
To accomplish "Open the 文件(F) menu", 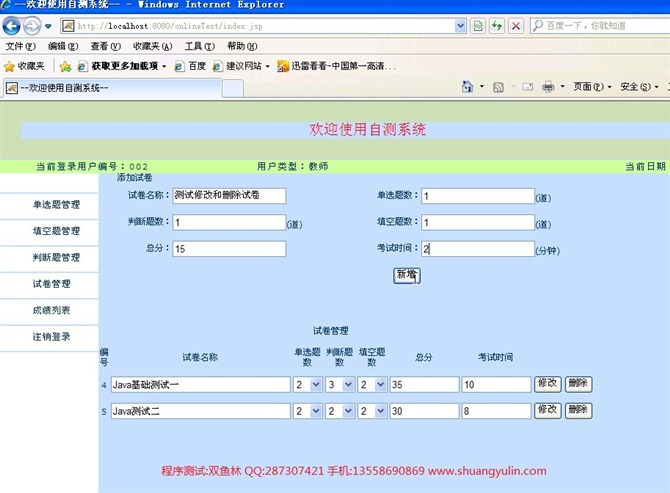I will click(x=20, y=46).
